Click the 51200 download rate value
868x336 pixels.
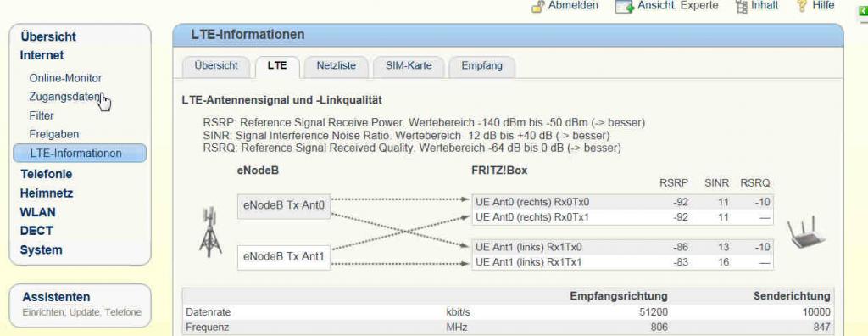pos(654,312)
